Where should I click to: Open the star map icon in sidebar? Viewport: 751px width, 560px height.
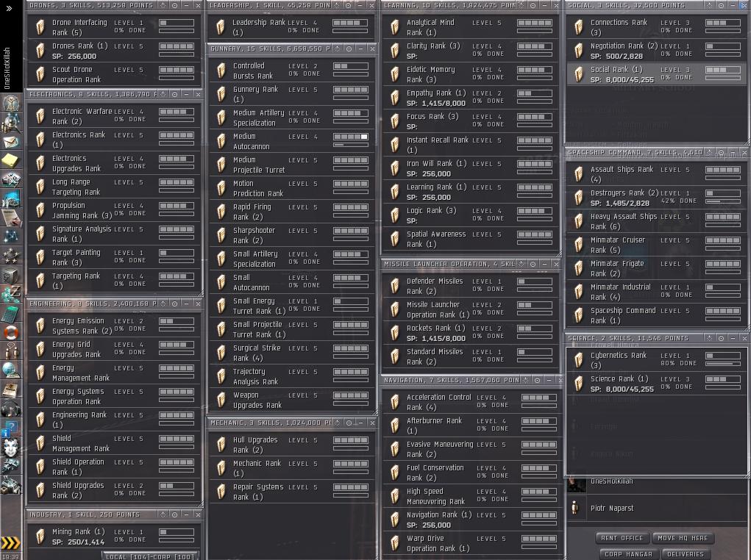tap(10, 235)
